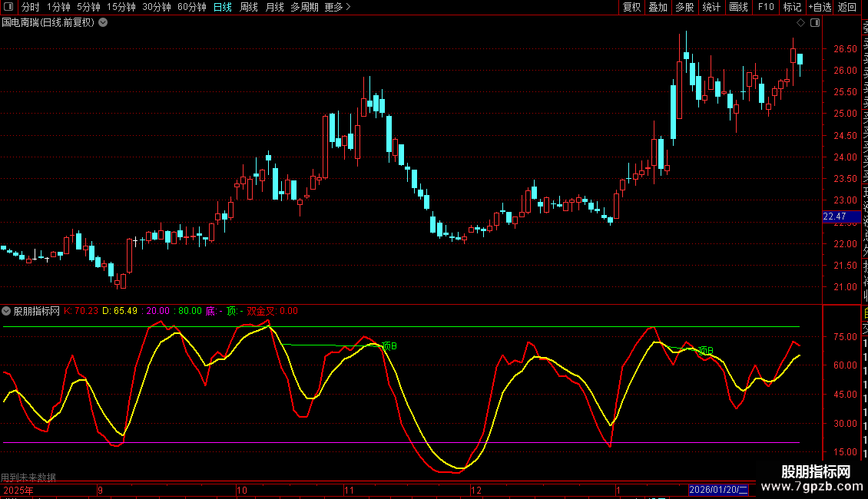Click the diamond marker icon above chart
Screen dimensions: 868x499
point(800,22)
